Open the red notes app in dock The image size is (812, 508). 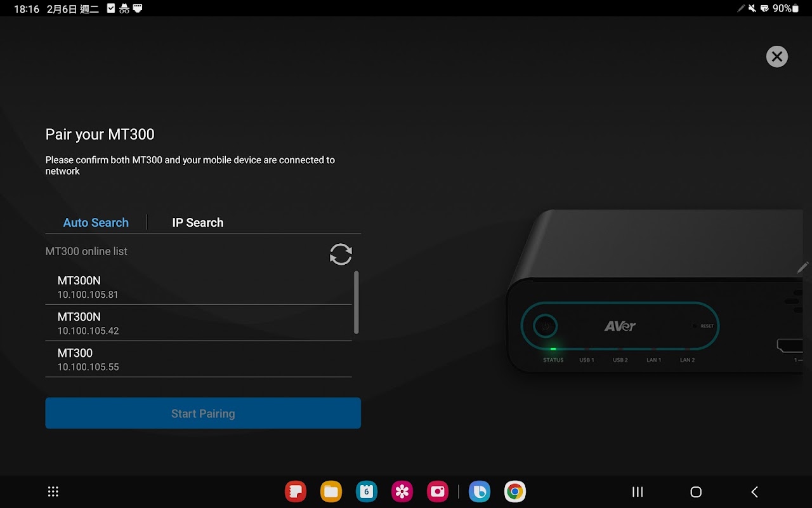[296, 491]
